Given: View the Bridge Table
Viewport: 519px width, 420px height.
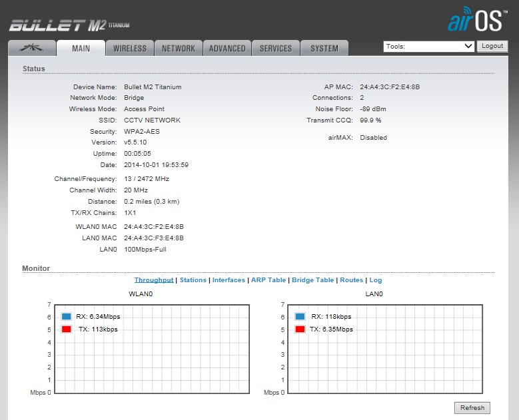Looking at the screenshot, I should coord(312,280).
